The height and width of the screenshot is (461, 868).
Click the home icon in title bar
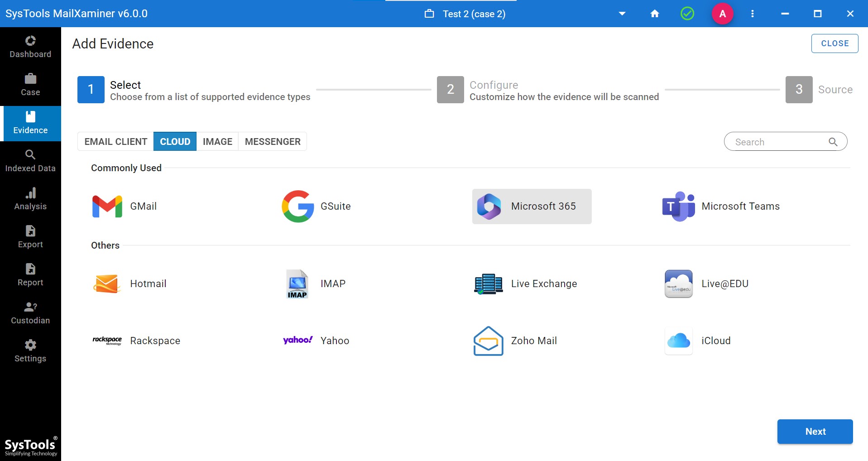tap(655, 14)
